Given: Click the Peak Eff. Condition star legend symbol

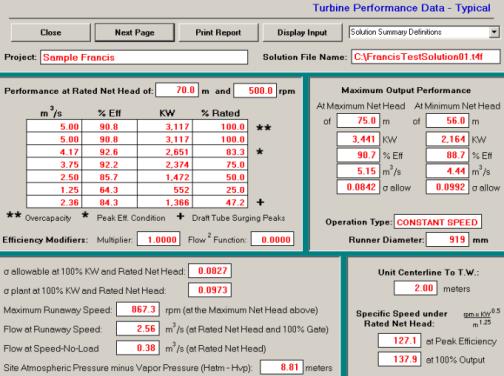Looking at the screenshot, I should (85, 215).
